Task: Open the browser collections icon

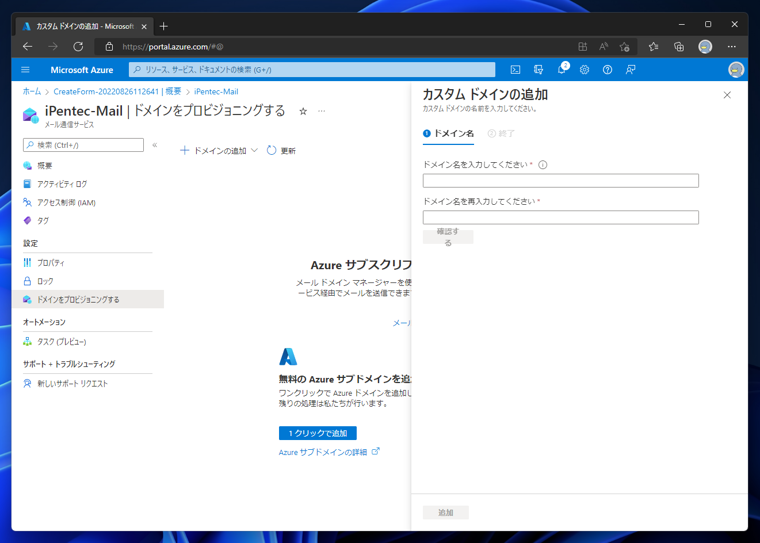Action: pos(679,47)
